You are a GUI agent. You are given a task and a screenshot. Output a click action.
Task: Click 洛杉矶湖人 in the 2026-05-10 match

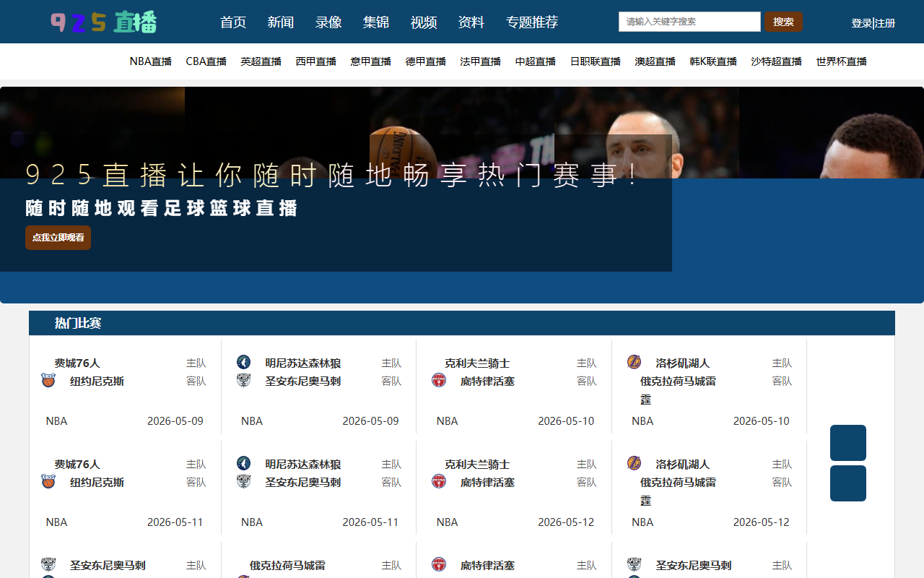683,363
